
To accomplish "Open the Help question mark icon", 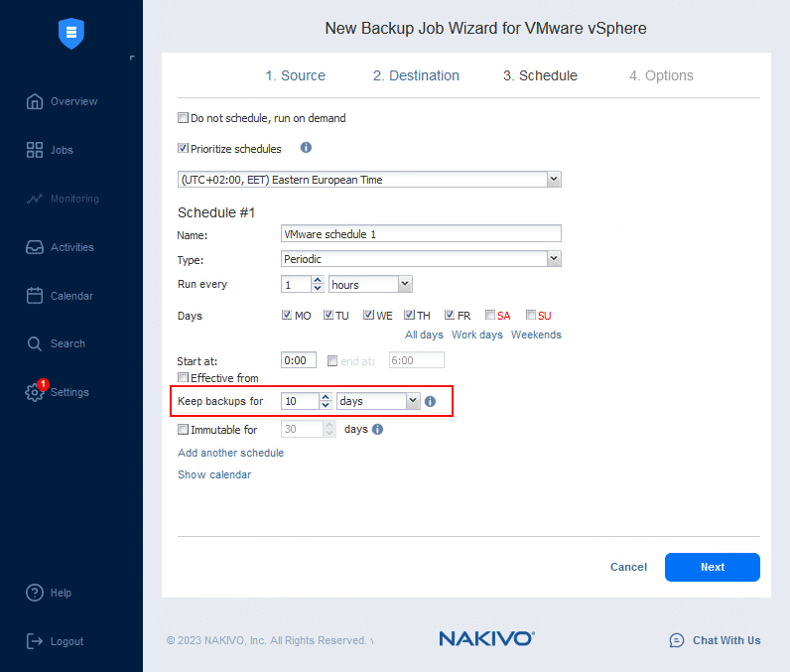I will click(x=35, y=593).
